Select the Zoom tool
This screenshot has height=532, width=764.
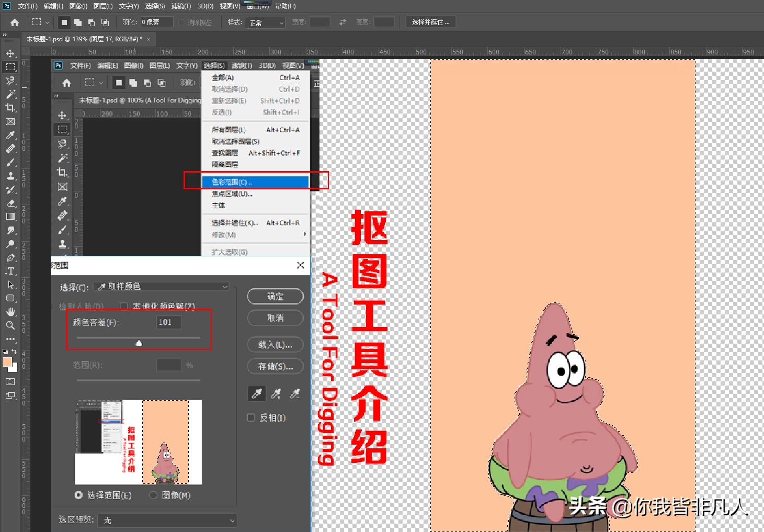click(10, 325)
